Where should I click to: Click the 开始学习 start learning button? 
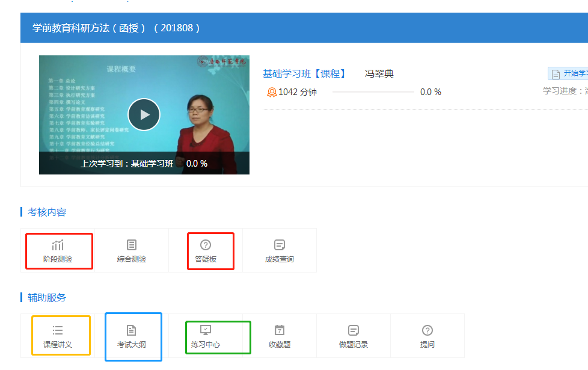coord(569,73)
